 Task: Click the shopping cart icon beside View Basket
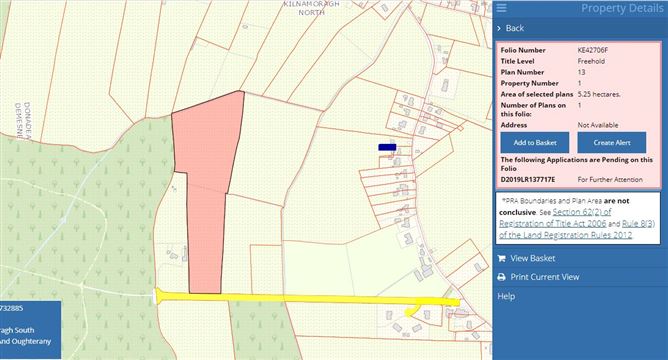tap(501, 258)
